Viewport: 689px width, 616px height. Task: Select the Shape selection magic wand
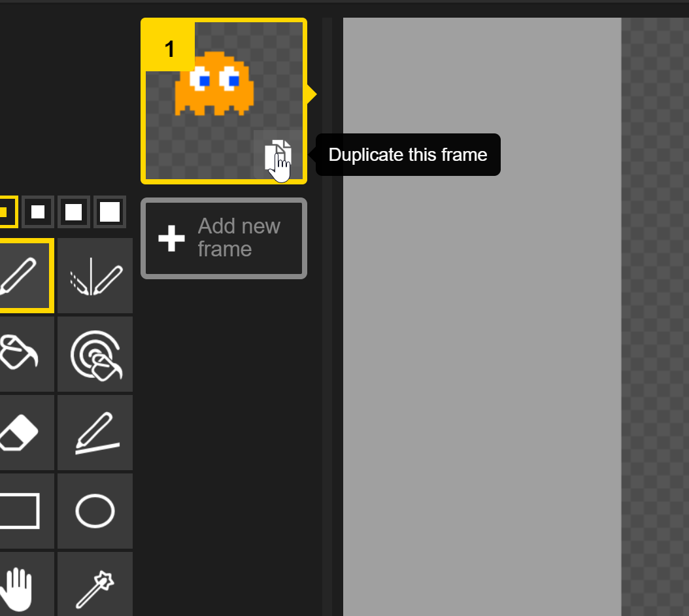tap(95, 587)
